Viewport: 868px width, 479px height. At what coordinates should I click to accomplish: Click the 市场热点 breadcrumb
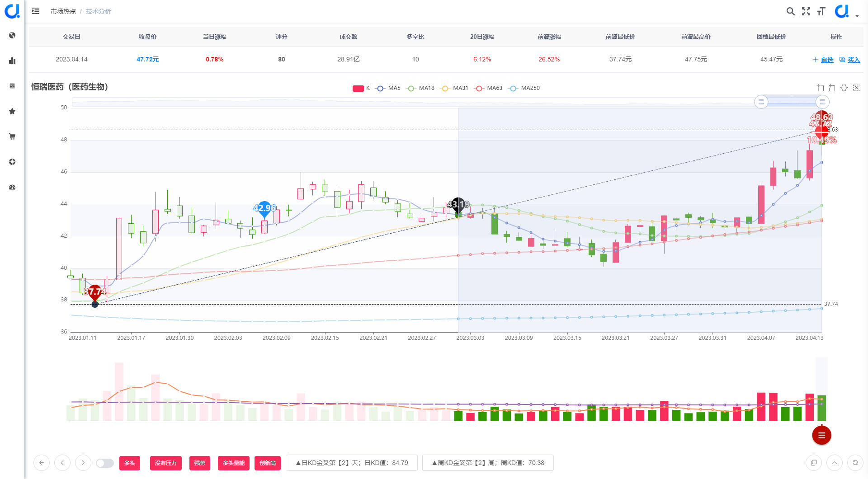(x=63, y=11)
